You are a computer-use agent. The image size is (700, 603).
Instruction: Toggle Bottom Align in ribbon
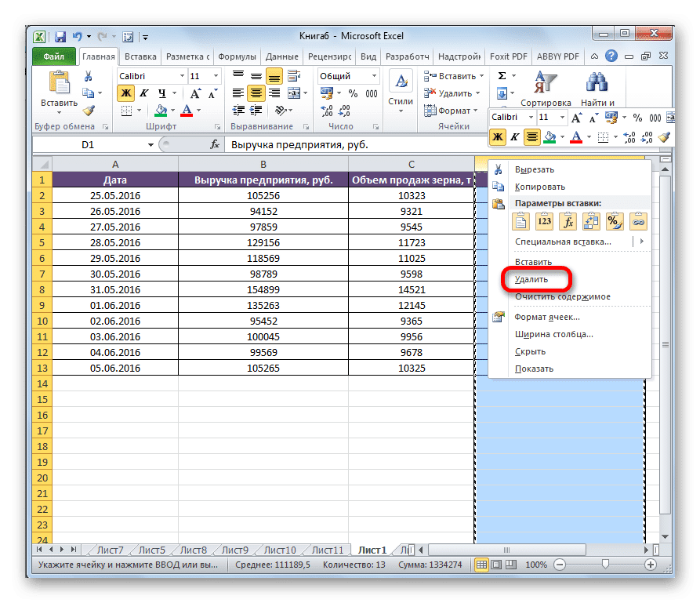tap(274, 76)
